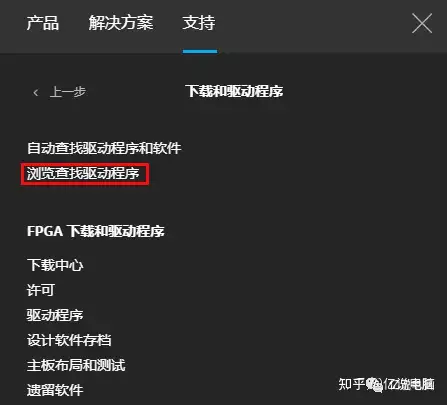Image resolution: width=447 pixels, height=405 pixels.
Task: Select the 支持 tab
Action: pos(199,23)
